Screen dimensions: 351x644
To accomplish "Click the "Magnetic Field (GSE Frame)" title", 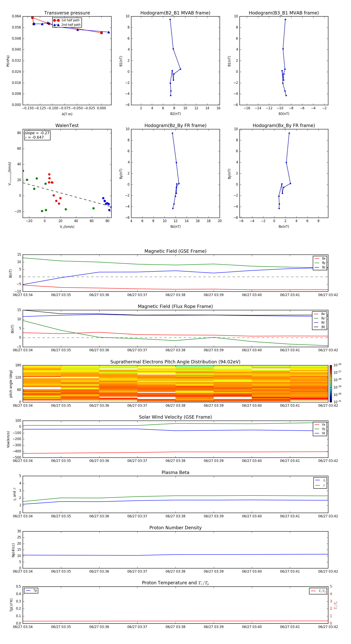I will pyautogui.click(x=175, y=251).
